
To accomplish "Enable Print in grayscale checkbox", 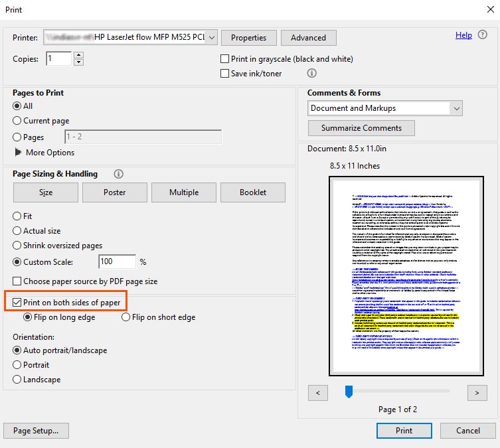I will point(225,59).
